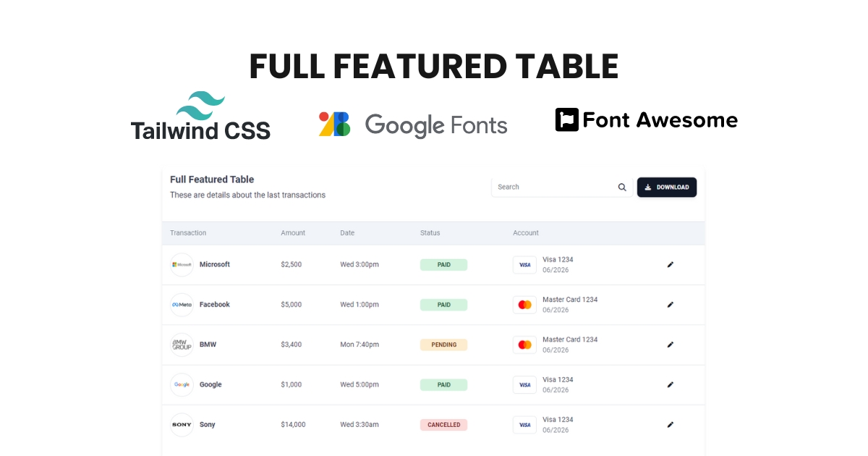Click the $2,500 amount cell
Screen dimensions: 868x456
coord(292,265)
